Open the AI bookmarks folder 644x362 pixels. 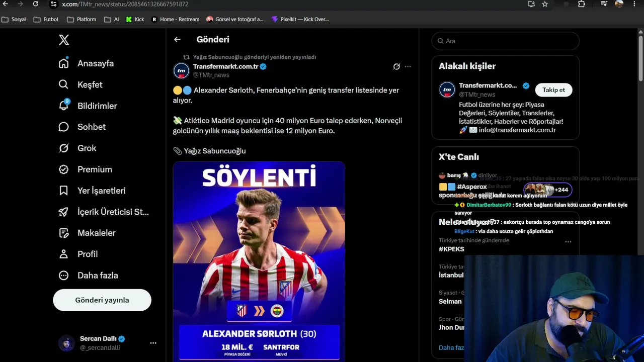click(x=111, y=19)
